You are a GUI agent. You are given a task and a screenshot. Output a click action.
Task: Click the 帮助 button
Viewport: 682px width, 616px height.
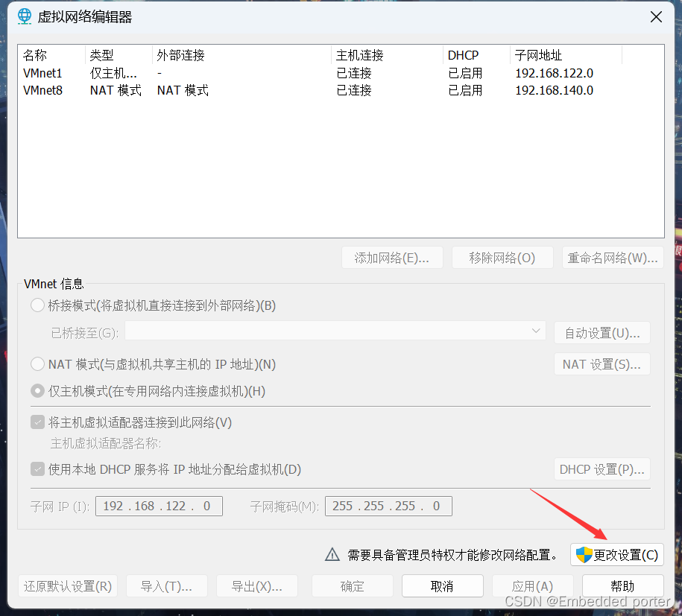pos(623,586)
